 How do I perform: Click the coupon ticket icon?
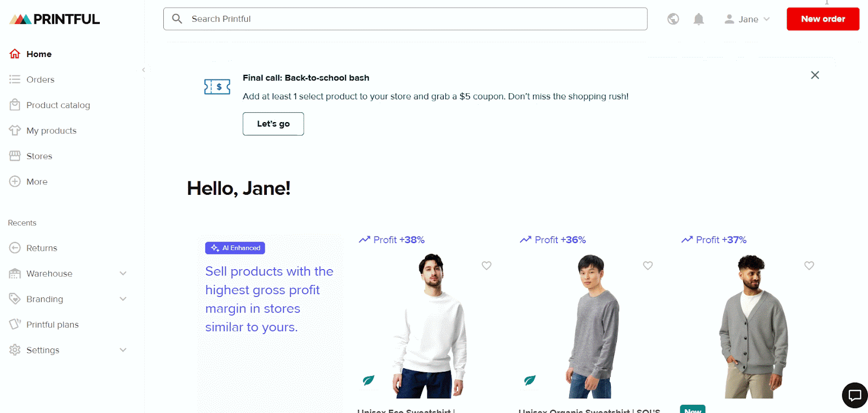coord(217,87)
